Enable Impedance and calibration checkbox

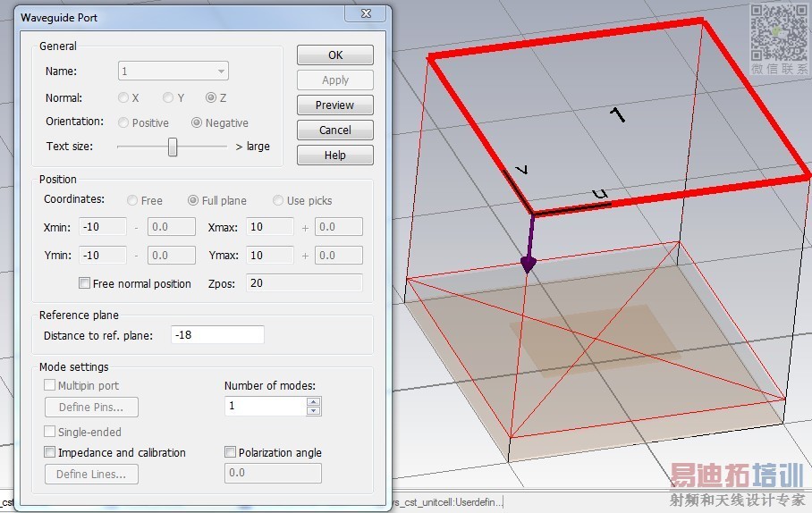50,452
